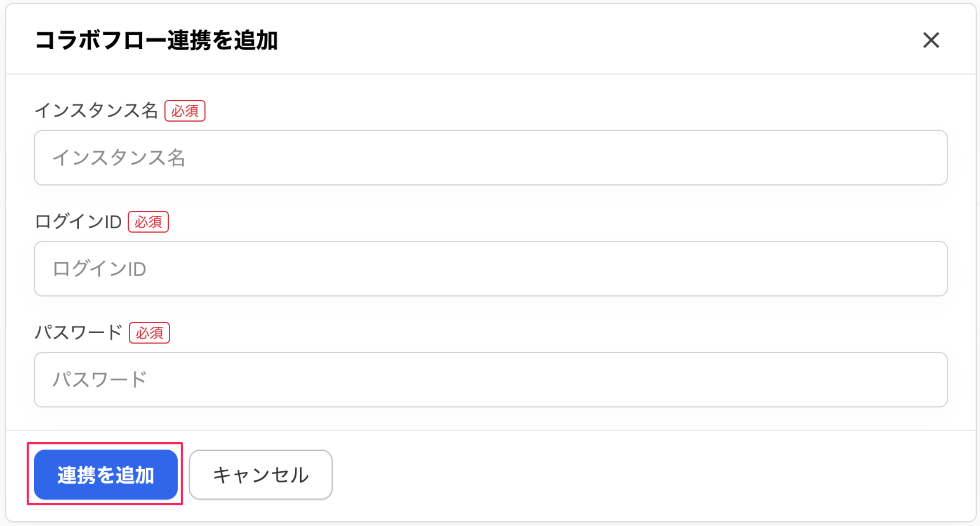
Task: Select the gray インスタンス名 placeholder text
Action: tap(119, 158)
